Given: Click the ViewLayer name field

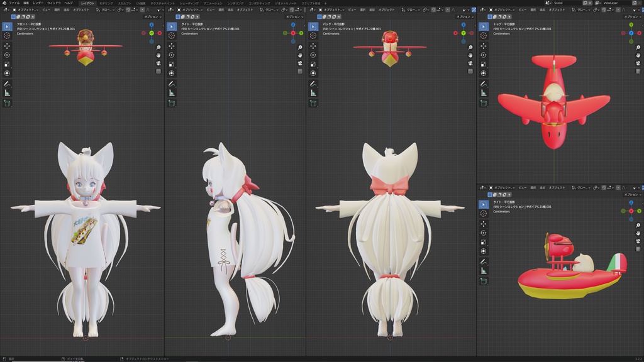Looking at the screenshot, I should pos(616,3).
